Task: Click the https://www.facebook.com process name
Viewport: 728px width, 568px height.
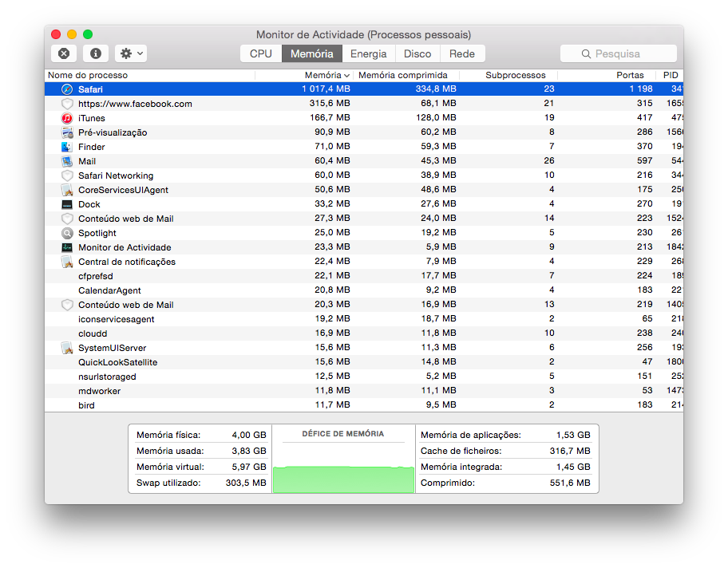Action: [135, 104]
